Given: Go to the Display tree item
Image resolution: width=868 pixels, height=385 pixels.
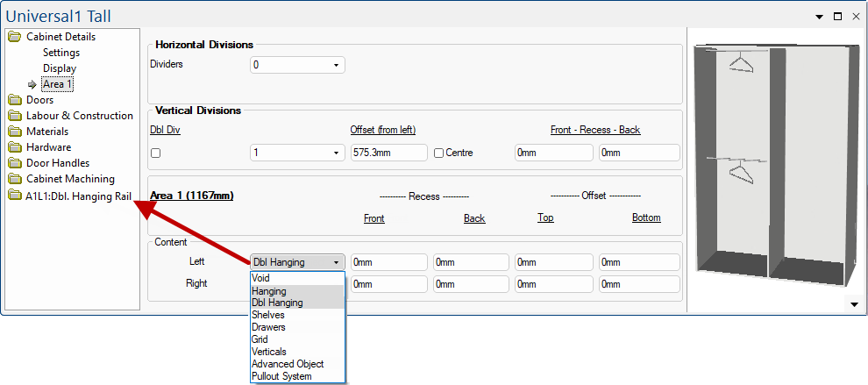Looking at the screenshot, I should (x=60, y=68).
